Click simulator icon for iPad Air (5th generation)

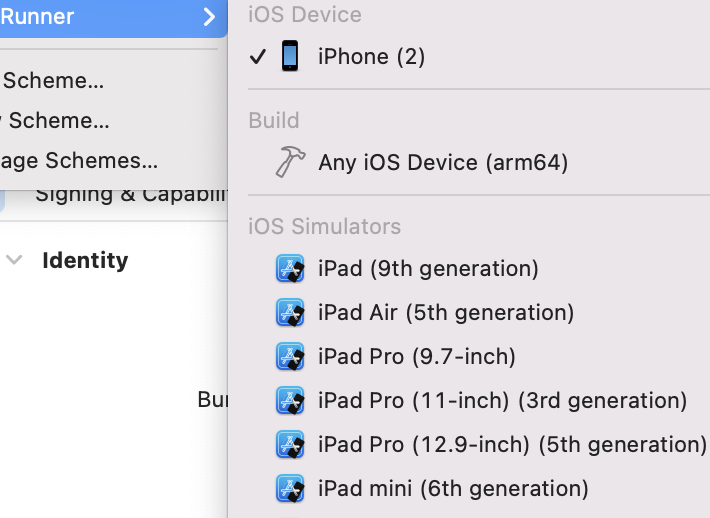(x=290, y=312)
